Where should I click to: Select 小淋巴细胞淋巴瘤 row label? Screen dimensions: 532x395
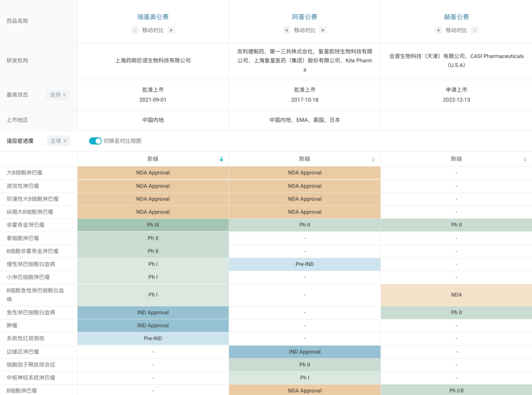28,277
